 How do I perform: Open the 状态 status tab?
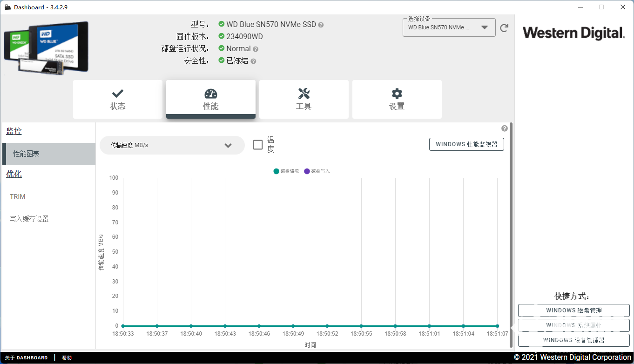point(118,99)
